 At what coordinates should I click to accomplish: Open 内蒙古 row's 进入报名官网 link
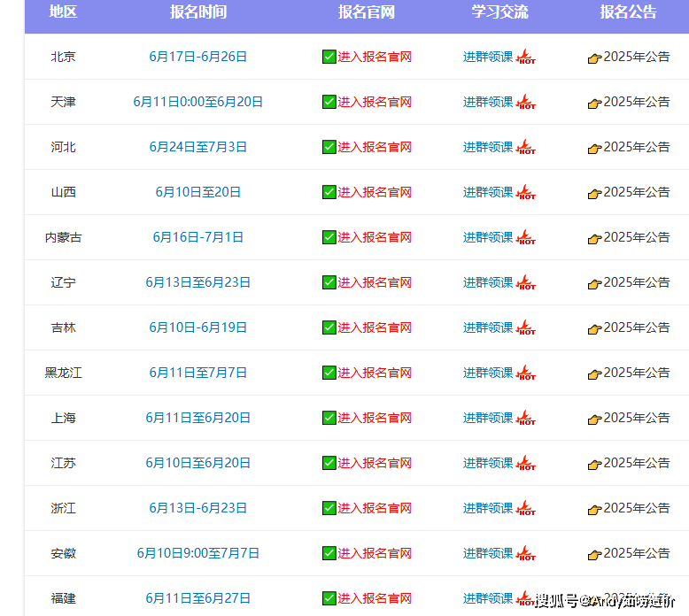point(375,237)
